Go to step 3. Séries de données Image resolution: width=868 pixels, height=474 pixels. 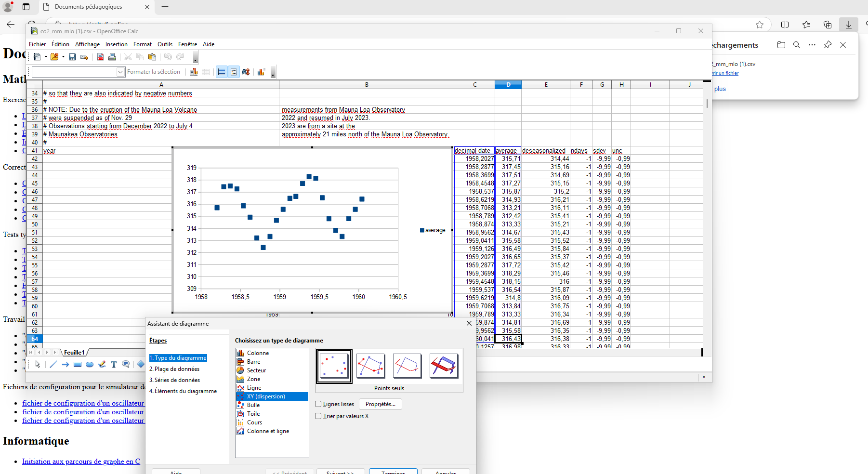(174, 380)
